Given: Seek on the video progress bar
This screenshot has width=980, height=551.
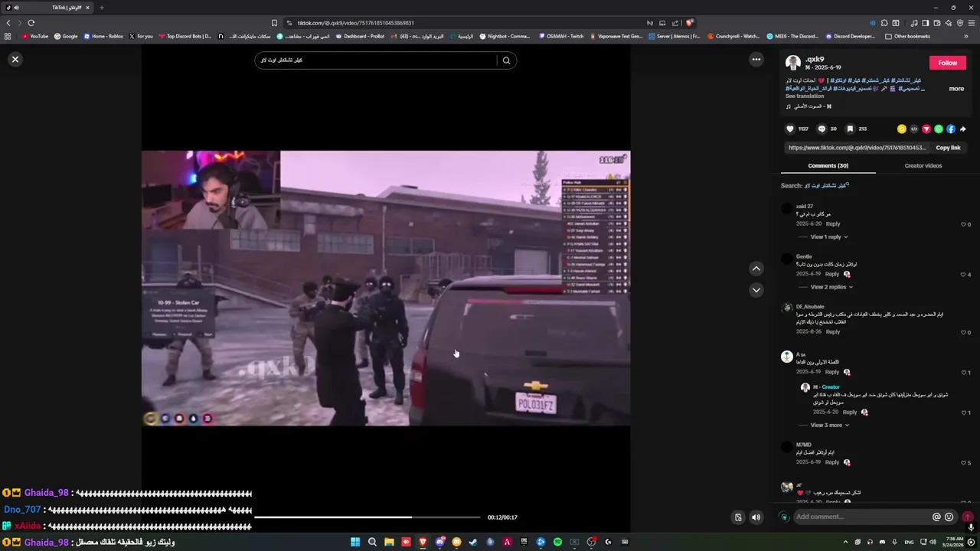Looking at the screenshot, I should tap(367, 517).
